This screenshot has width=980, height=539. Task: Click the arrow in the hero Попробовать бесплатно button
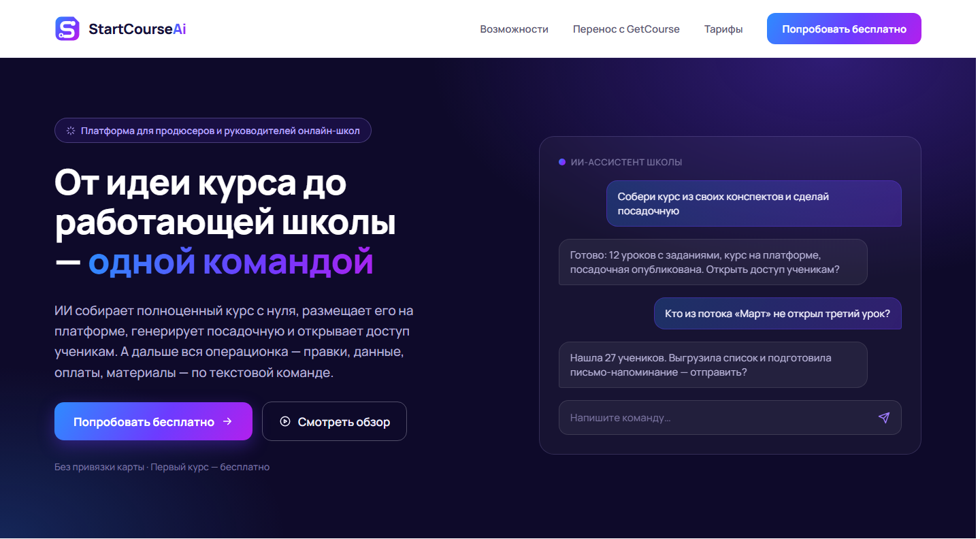pyautogui.click(x=228, y=421)
